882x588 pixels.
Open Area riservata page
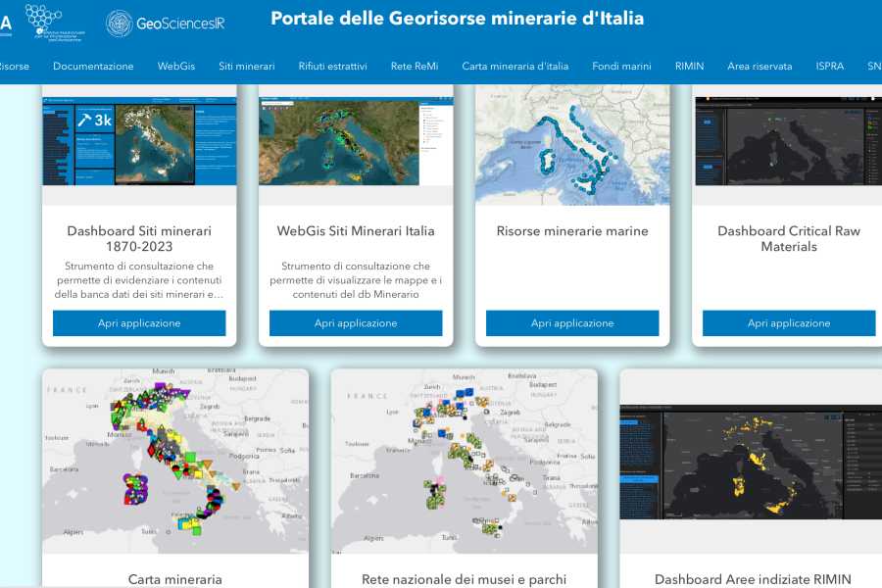[759, 67]
